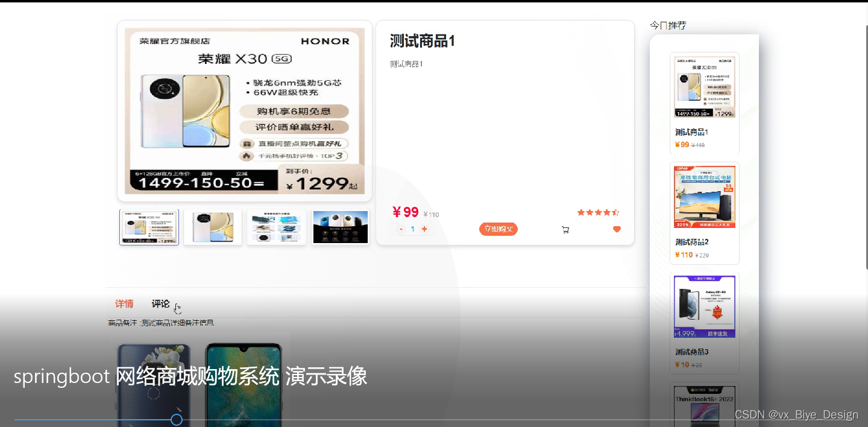Click the original price ¥110 under main price
Screen dimensions: 868x427
coord(431,215)
